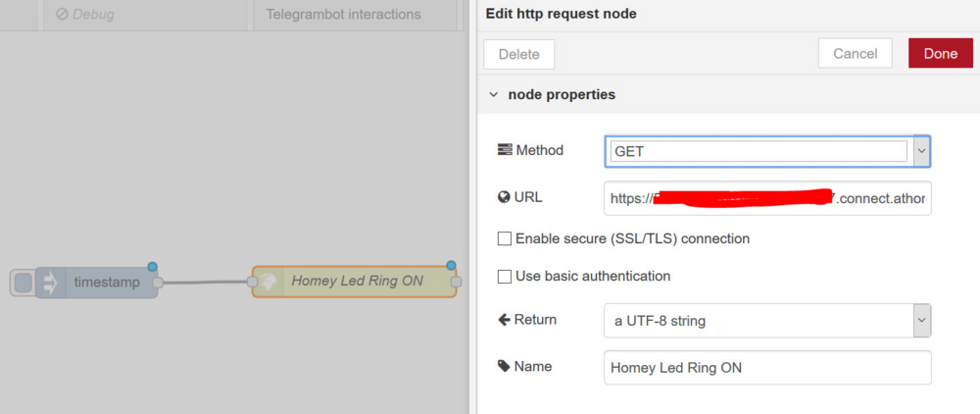Click into the Name field with Homey Led Ring ON
The image size is (980, 414).
(x=767, y=368)
